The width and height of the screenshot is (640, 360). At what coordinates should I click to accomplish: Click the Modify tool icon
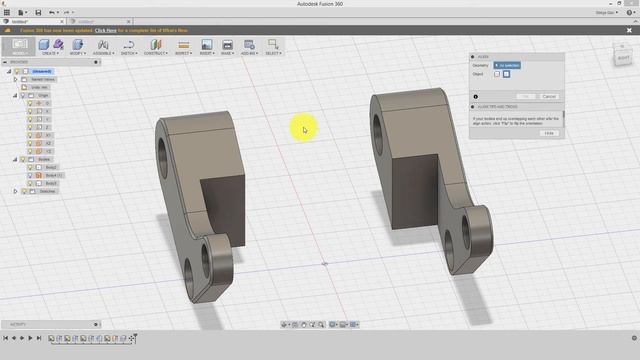(x=78, y=44)
